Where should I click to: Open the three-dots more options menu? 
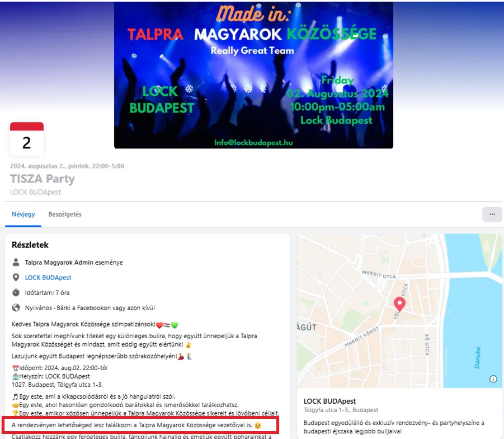pos(492,214)
